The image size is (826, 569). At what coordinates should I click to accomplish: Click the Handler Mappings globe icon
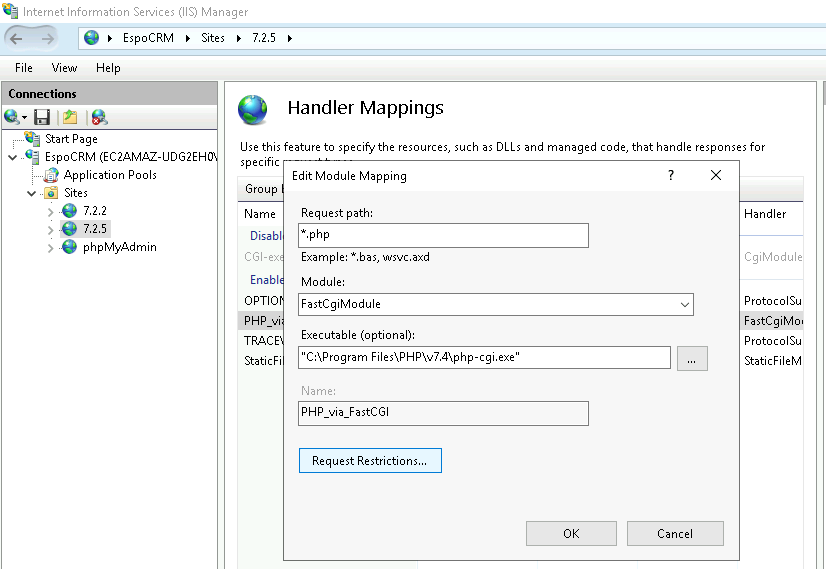252,109
